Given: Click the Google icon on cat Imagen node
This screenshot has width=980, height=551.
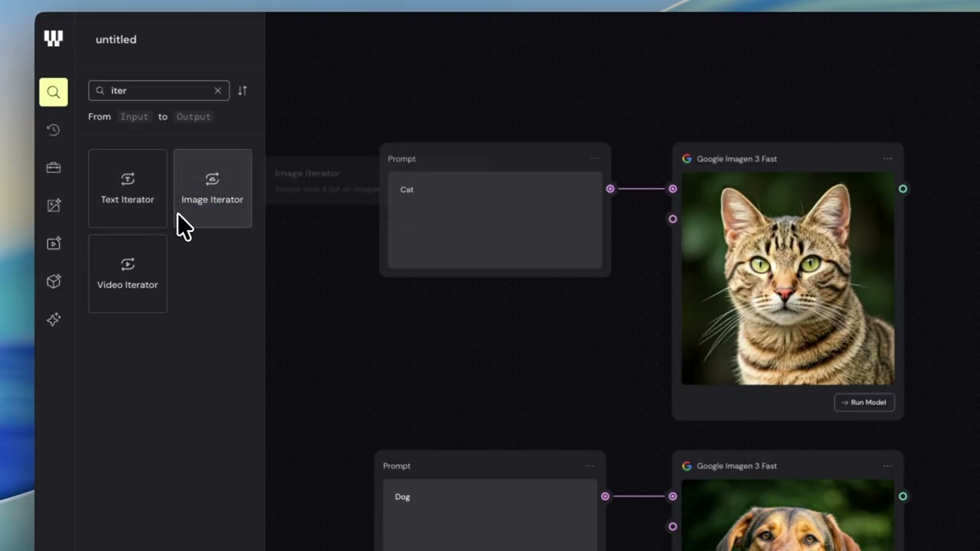Looking at the screenshot, I should pyautogui.click(x=687, y=158).
